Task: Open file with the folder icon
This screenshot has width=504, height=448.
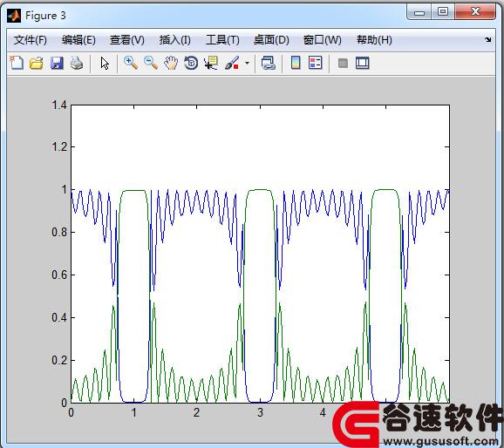Action: pos(37,63)
